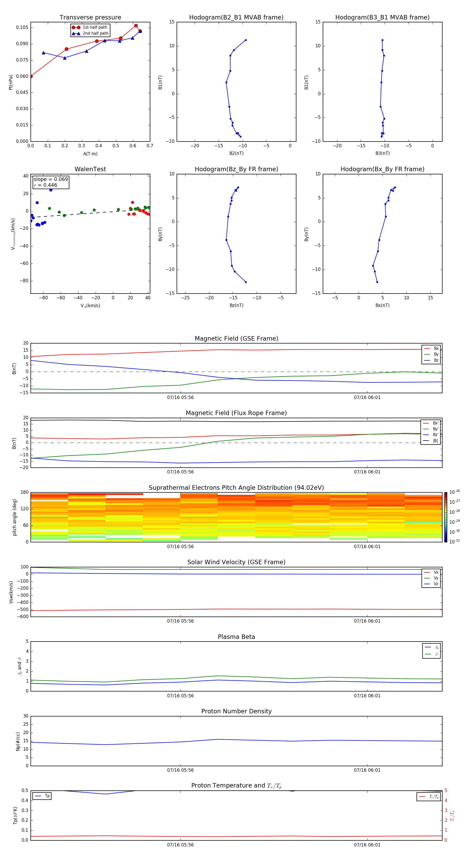This screenshot has width=473, height=868.
Task: Click the 'Plasma Beta' plot title
Action: tap(236, 637)
